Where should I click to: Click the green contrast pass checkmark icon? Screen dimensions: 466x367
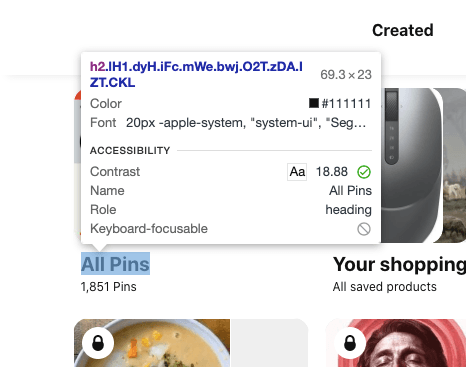point(364,172)
